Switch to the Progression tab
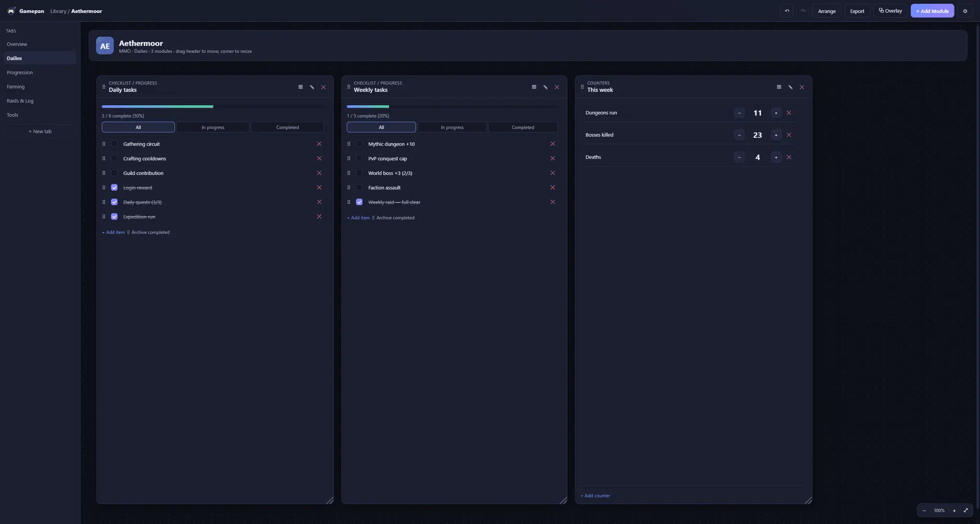980x524 pixels. 40,72
